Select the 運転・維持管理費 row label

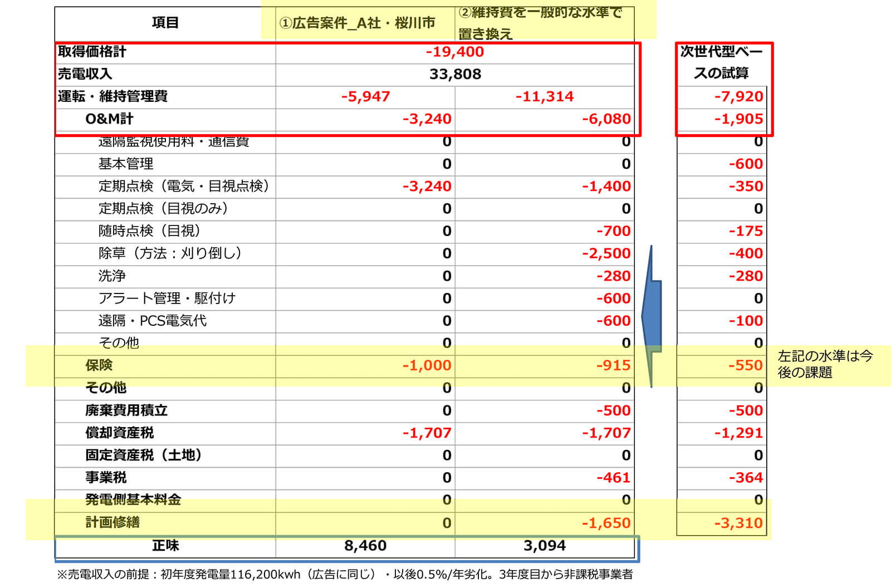[x=112, y=97]
